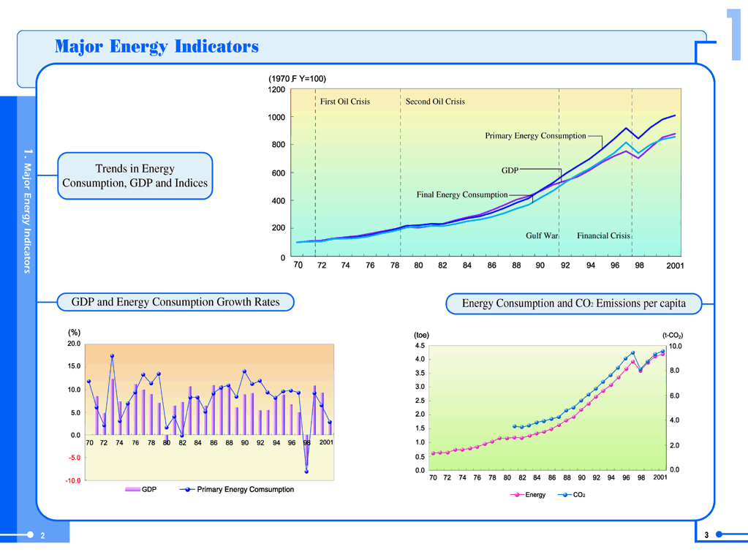Click the '(toe)' axis unit label
Screen dimensions: 748x560
point(421,336)
